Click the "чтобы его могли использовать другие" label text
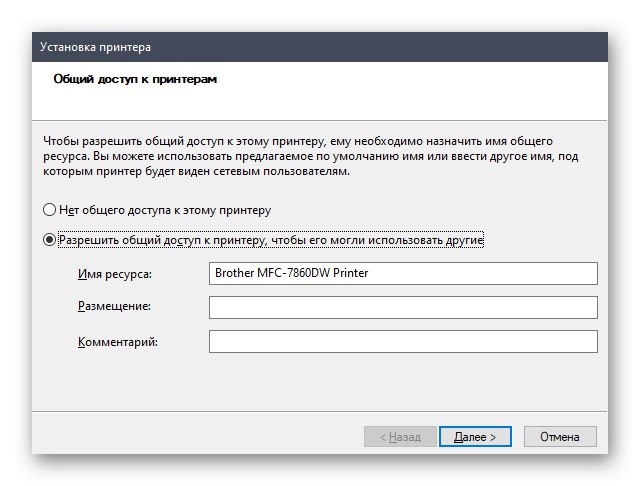640x486 pixels. point(399,240)
